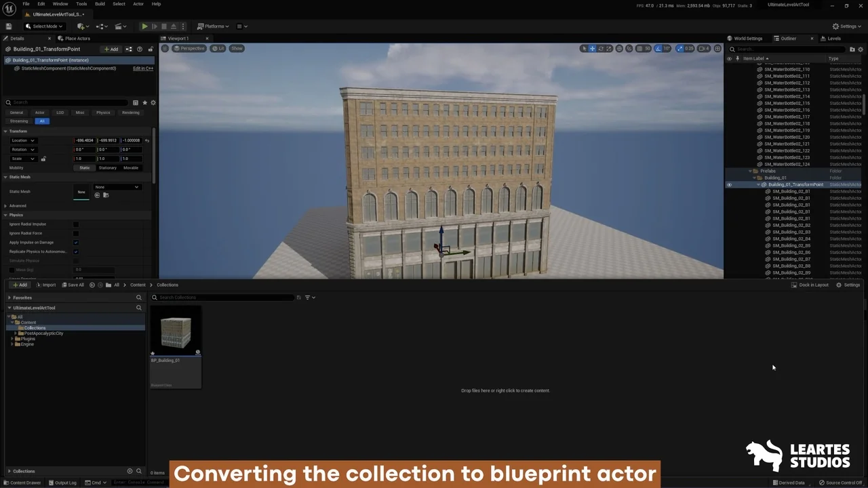Select the BP_Building_01 asset thumbnail

(176, 332)
